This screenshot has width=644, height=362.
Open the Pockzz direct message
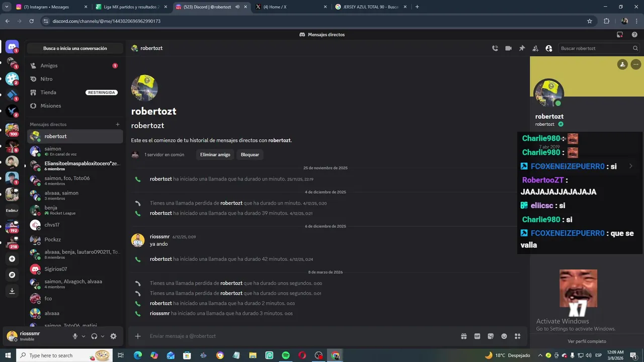pos(75,239)
